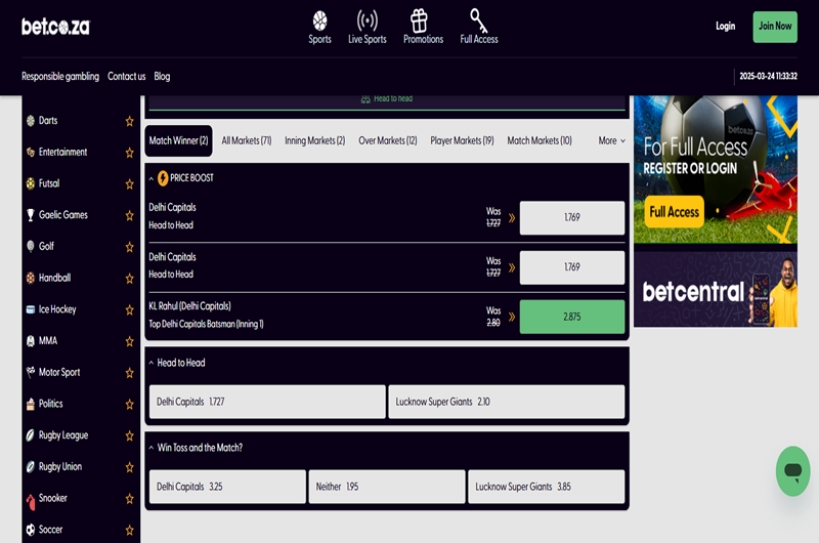Star the Snooker category

coord(130,499)
